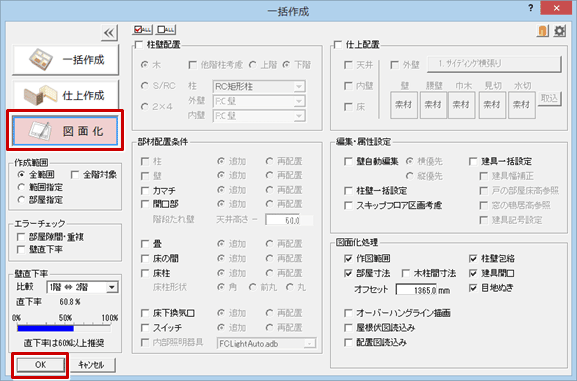Collapse the left panel with double-chevron icon
Image resolution: width=577 pixels, height=381 pixels.
[x=109, y=33]
